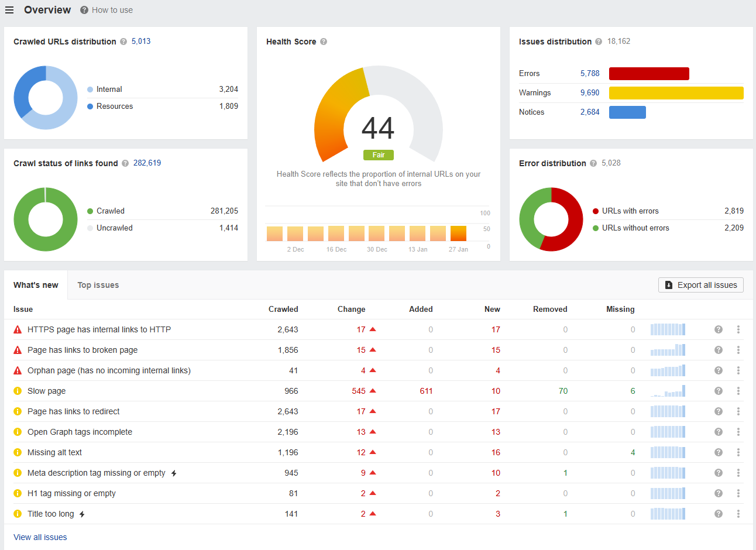
Task: Open the 282,619 links found count
Action: tap(147, 163)
